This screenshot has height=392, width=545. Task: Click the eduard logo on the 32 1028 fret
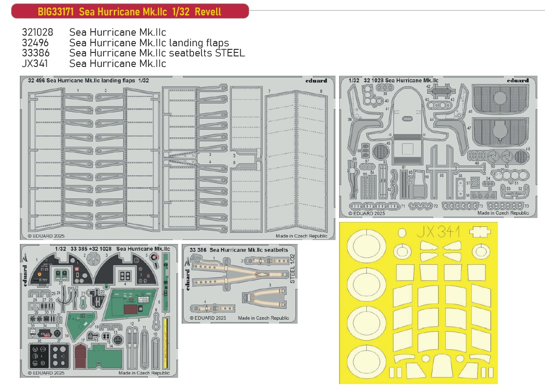[x=517, y=80]
